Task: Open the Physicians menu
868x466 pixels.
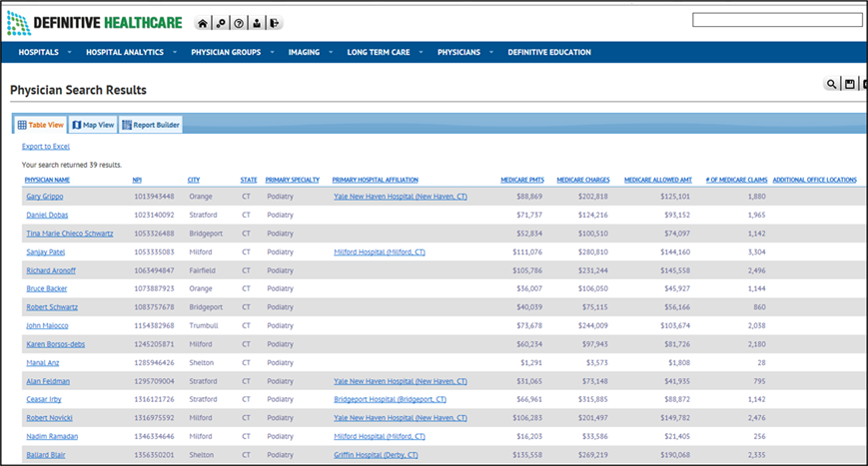Action: tap(458, 52)
